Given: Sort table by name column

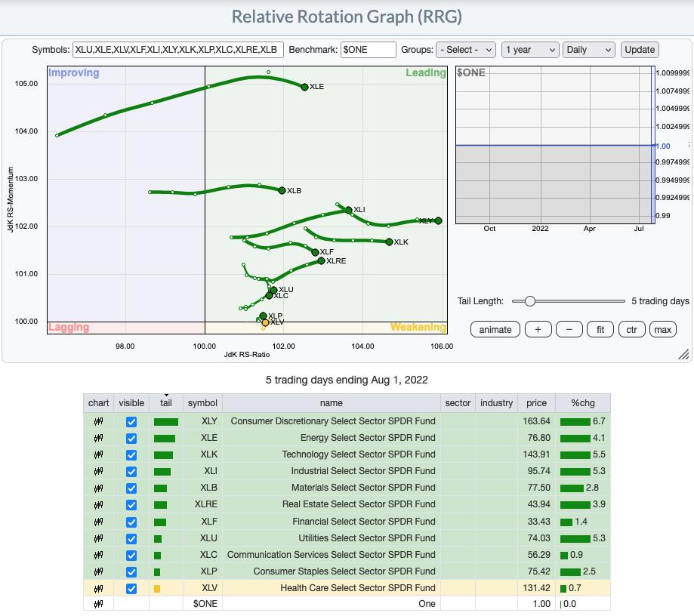Looking at the screenshot, I should coord(331,403).
